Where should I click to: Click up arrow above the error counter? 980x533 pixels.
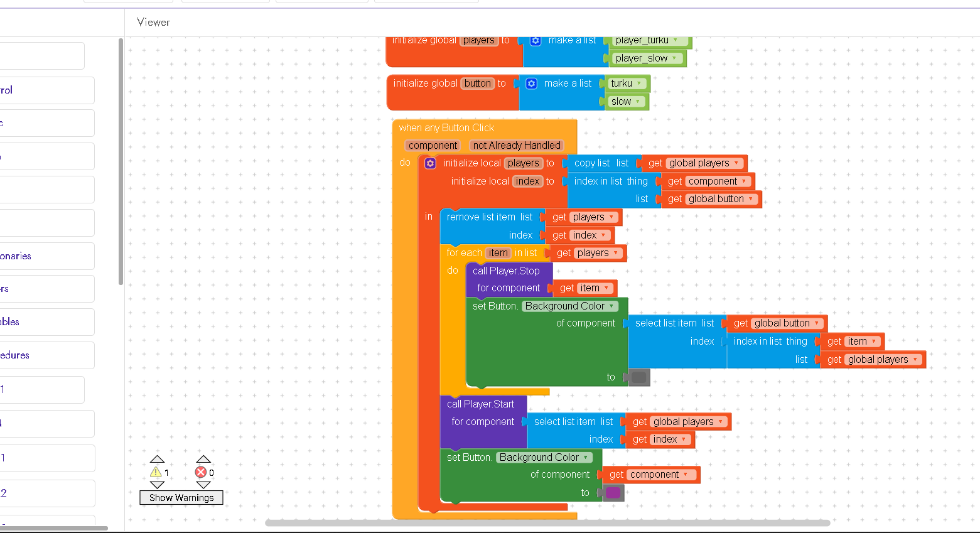[203, 459]
